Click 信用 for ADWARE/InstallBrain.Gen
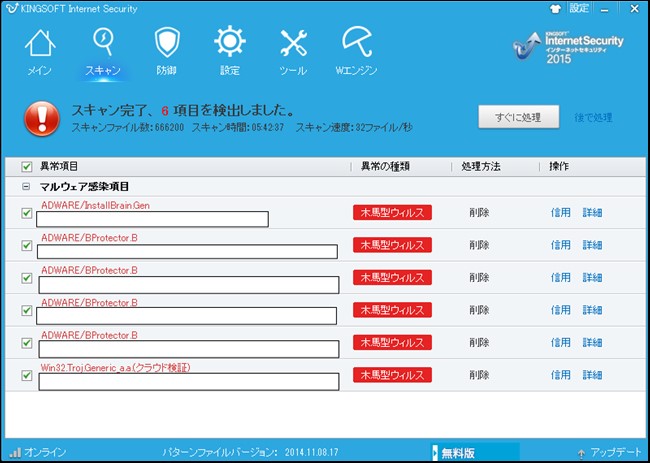 (x=560, y=213)
